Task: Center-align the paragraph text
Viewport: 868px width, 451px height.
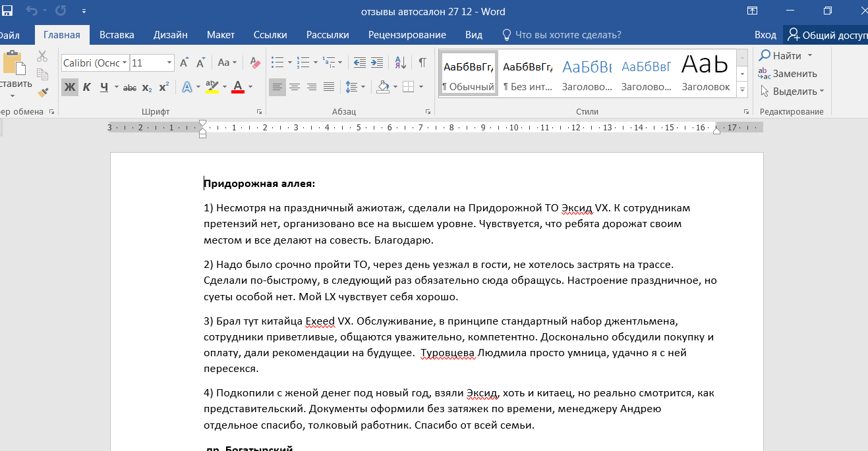Action: 295,87
